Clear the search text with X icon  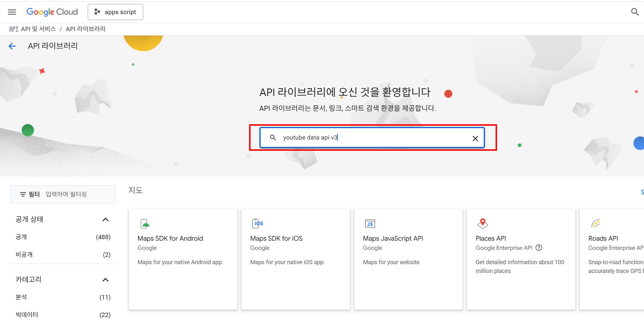pyautogui.click(x=475, y=138)
